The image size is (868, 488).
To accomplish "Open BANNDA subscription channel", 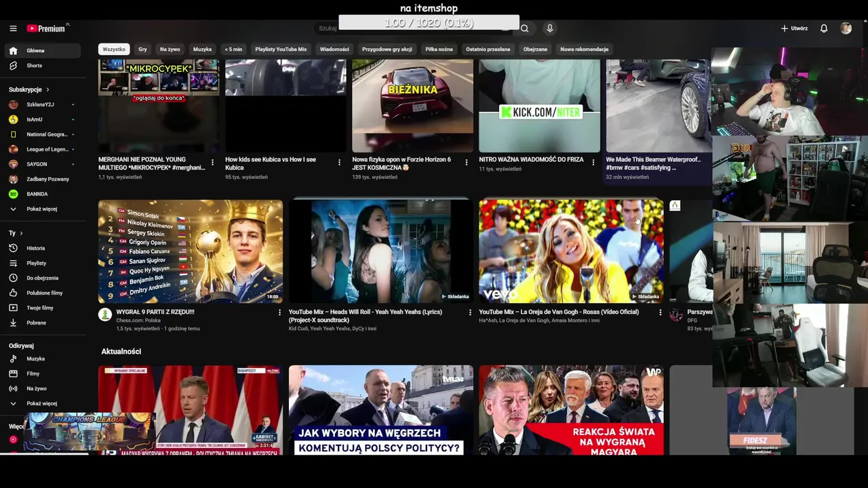I will click(42, 194).
